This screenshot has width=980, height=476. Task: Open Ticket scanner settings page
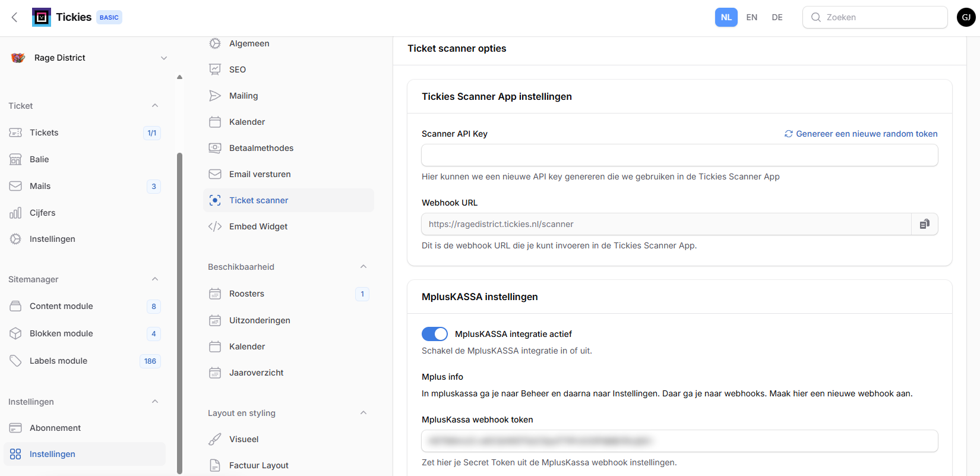tap(289, 200)
